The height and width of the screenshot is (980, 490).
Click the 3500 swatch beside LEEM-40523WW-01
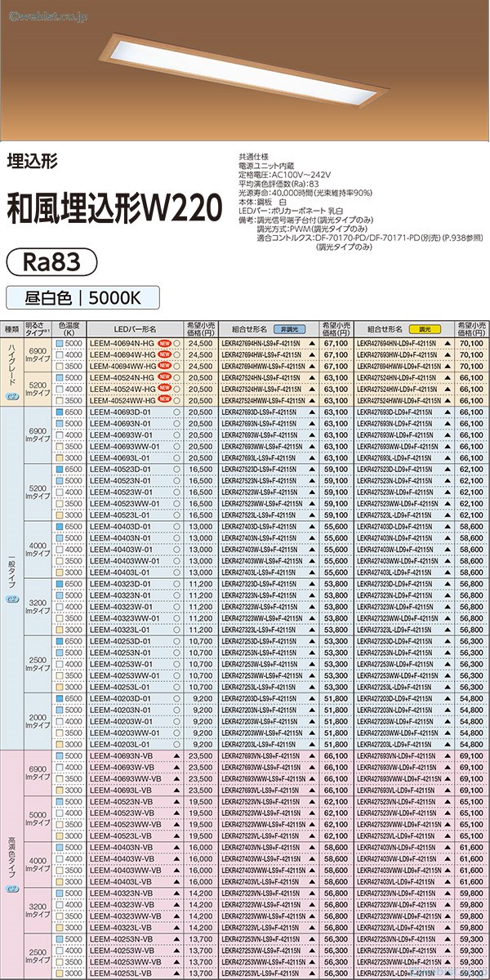60,505
